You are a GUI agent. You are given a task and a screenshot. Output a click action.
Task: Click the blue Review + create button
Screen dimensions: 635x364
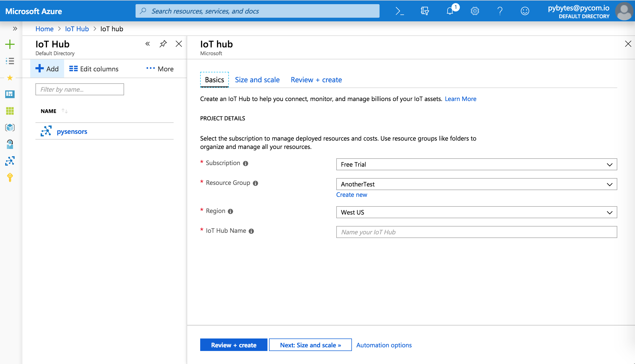point(234,345)
